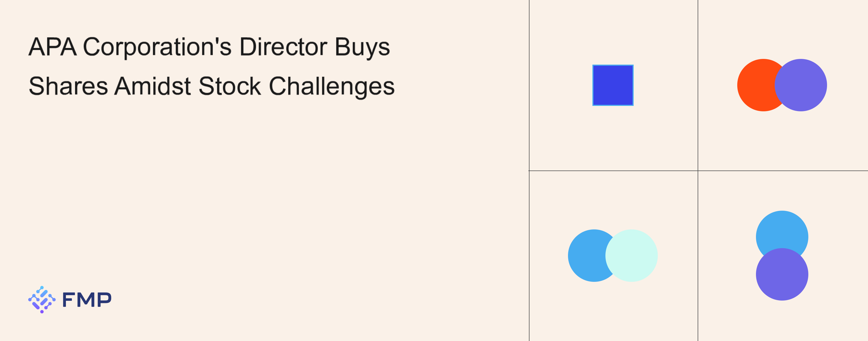This screenshot has width=868, height=341.
Task: Click the word 'Shares' in the headline
Action: tap(68, 86)
